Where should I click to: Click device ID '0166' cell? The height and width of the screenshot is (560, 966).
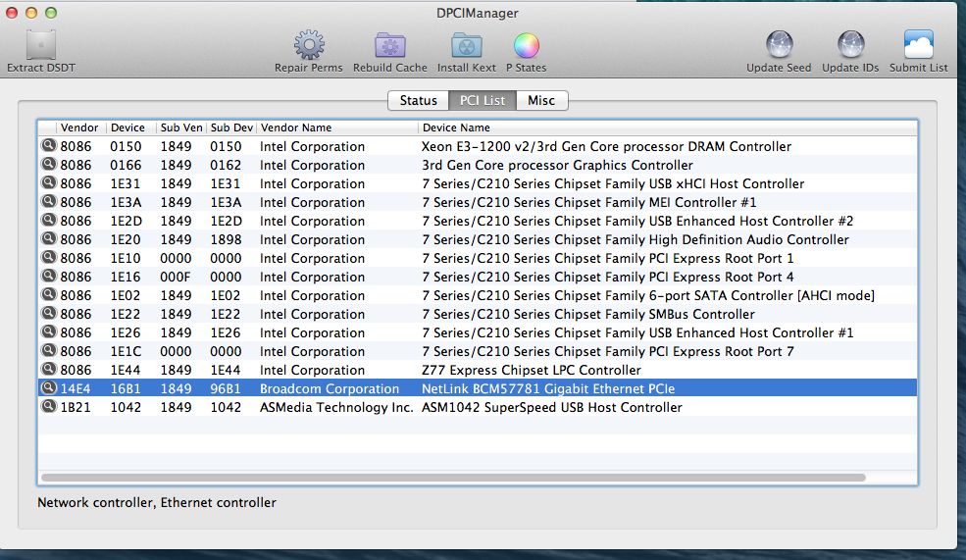126,165
